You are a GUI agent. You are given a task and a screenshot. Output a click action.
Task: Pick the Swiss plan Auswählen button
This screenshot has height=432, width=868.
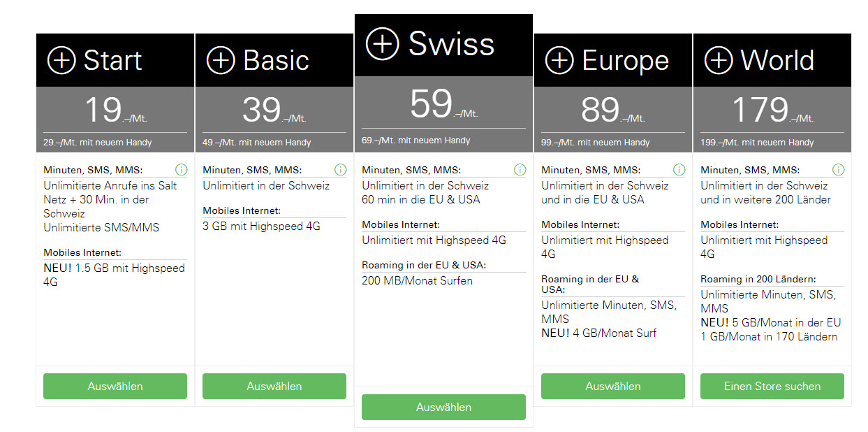pos(443,407)
